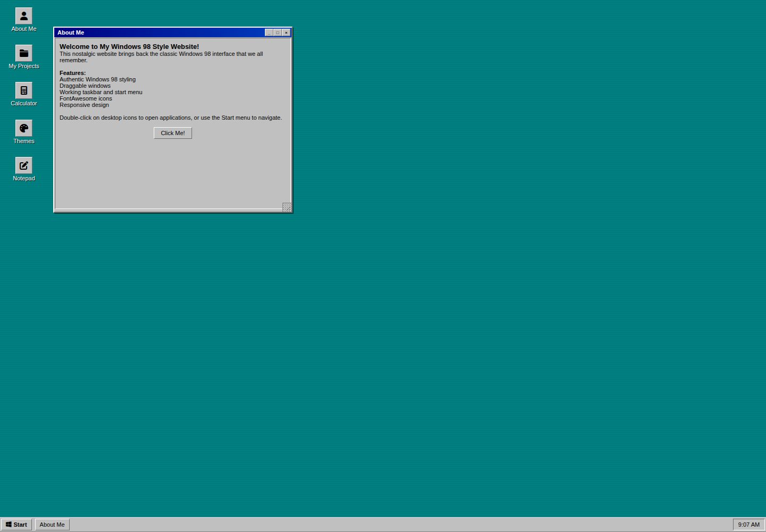Click the "Notepad" icon label text
Screen dimensions: 766x532
pos(24,178)
